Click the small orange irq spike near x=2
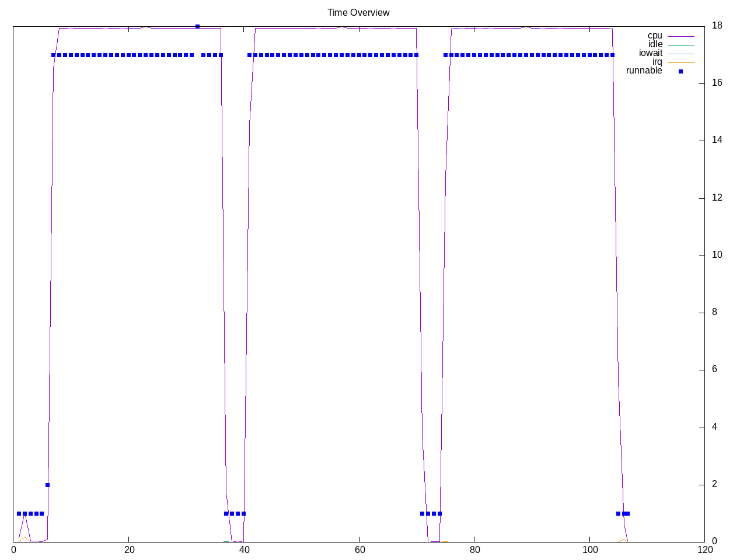Viewport: 747px width, 560px height. tap(25, 538)
